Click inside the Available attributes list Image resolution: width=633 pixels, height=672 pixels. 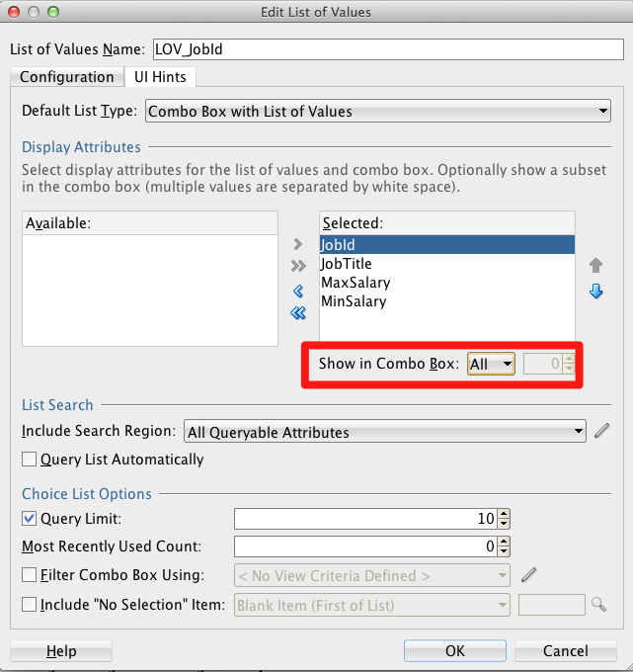pos(150,291)
